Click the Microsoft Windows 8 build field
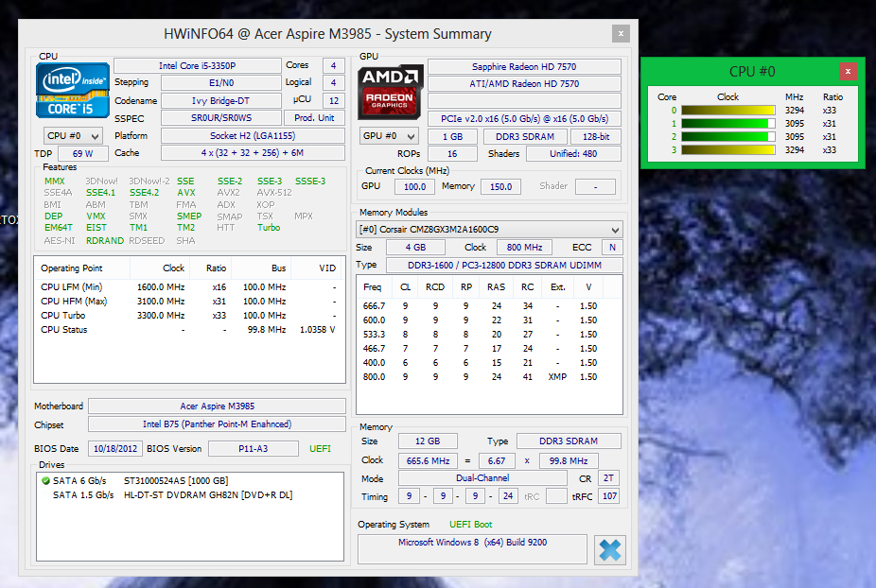 tap(473, 549)
